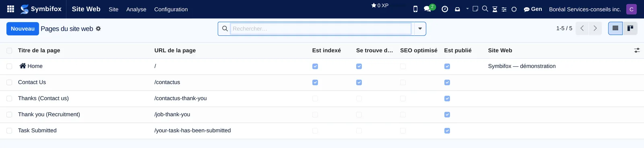
Task: Select the Contact Us row checkbox
Action: point(9,82)
